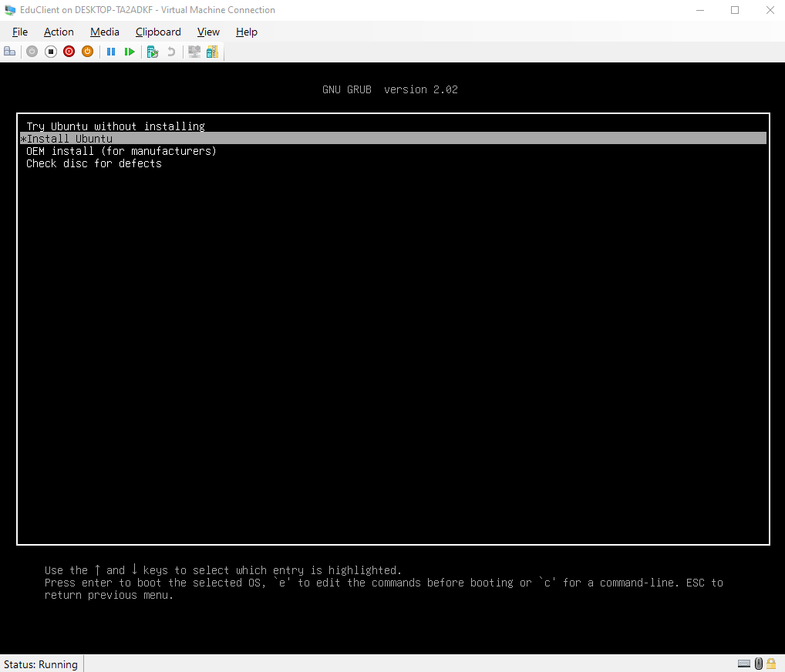Screen dimensions: 785x672
Task: Close the Virtual Machine Connection window
Action: [x=770, y=10]
